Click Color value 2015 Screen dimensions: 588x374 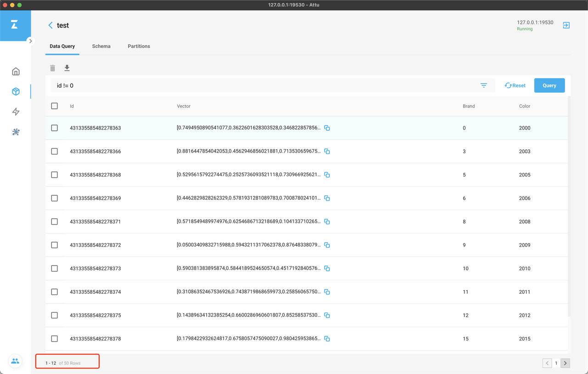[525, 339]
